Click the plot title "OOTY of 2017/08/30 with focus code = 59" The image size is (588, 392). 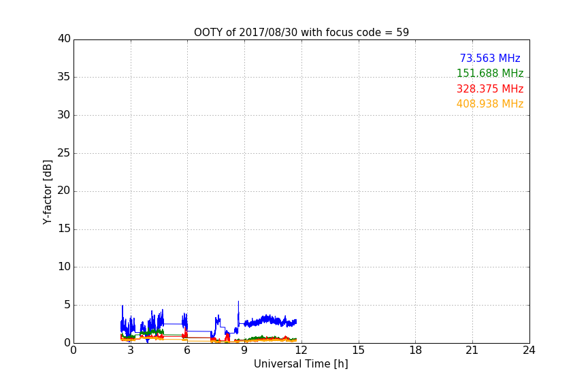coord(301,33)
